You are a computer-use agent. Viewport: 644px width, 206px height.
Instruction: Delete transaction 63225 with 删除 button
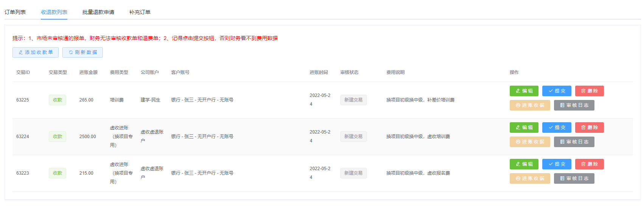click(x=589, y=91)
